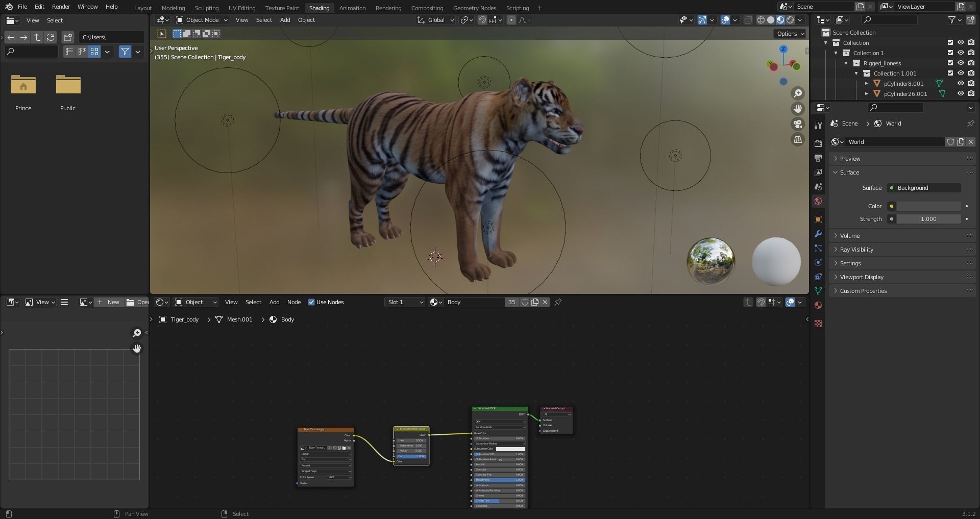This screenshot has width=980, height=519.
Task: Open the Output properties tab
Action: tap(818, 158)
